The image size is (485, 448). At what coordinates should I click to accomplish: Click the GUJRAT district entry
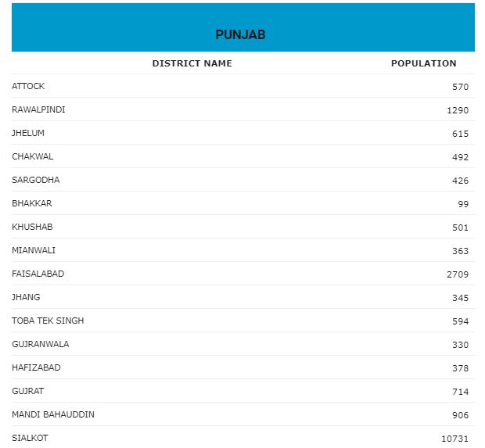[x=28, y=392]
